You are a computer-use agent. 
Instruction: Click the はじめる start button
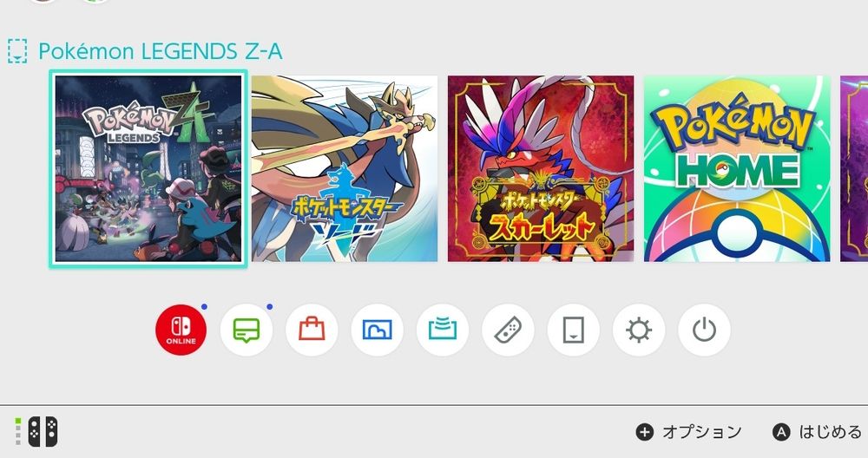[x=817, y=432]
